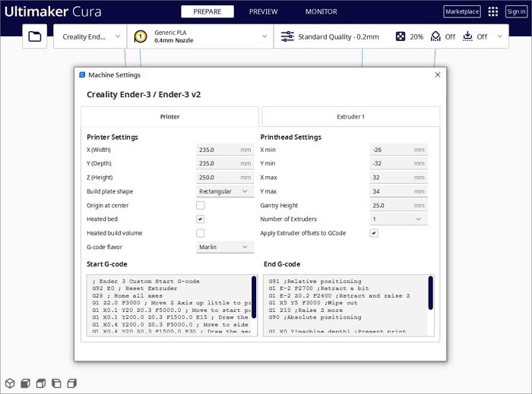This screenshot has height=394, width=532.
Task: Click the open file folder icon
Action: [x=34, y=36]
